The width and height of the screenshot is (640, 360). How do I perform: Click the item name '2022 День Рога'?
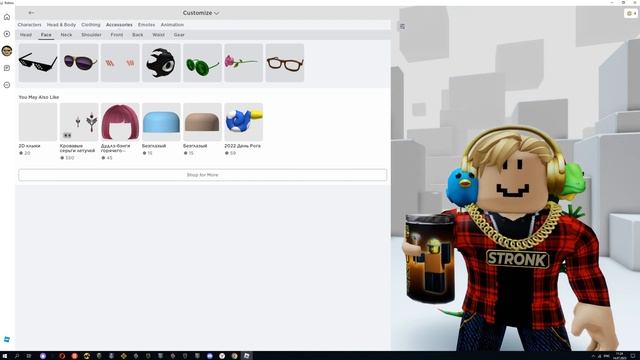[x=242, y=146]
